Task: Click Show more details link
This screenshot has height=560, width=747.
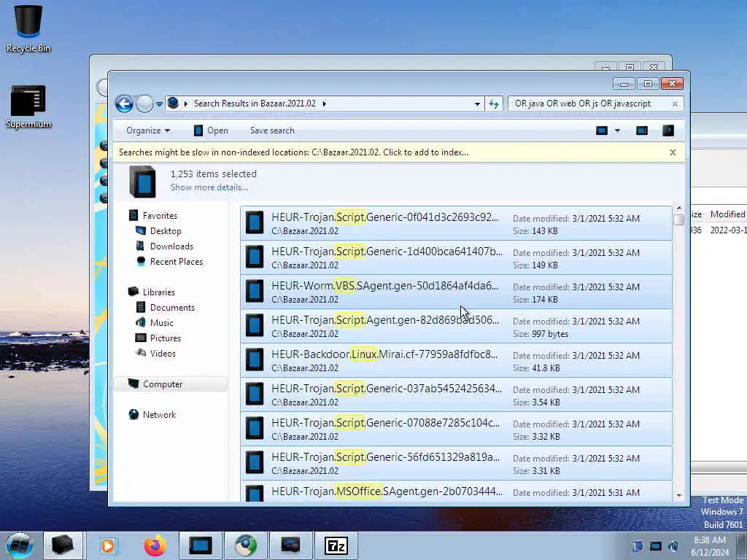Action: [x=209, y=187]
